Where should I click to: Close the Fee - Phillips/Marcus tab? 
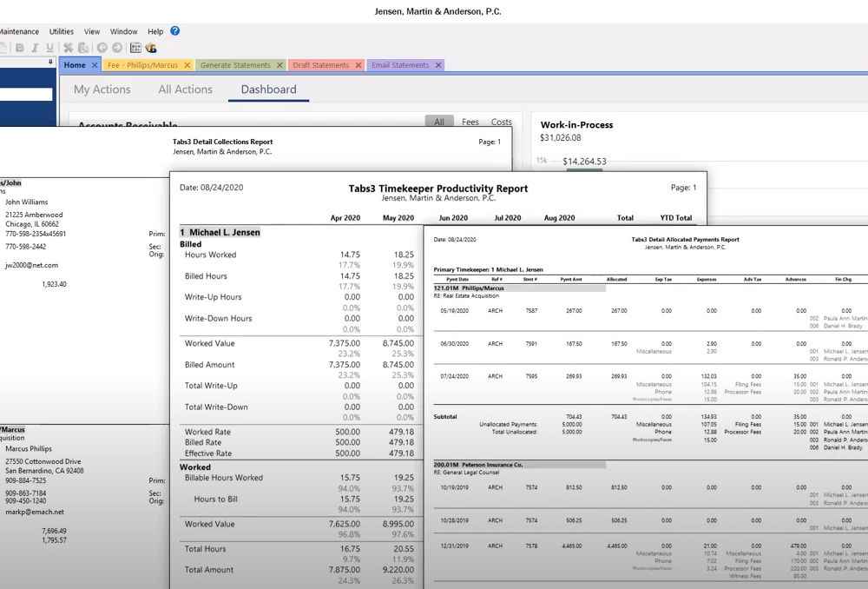(187, 65)
